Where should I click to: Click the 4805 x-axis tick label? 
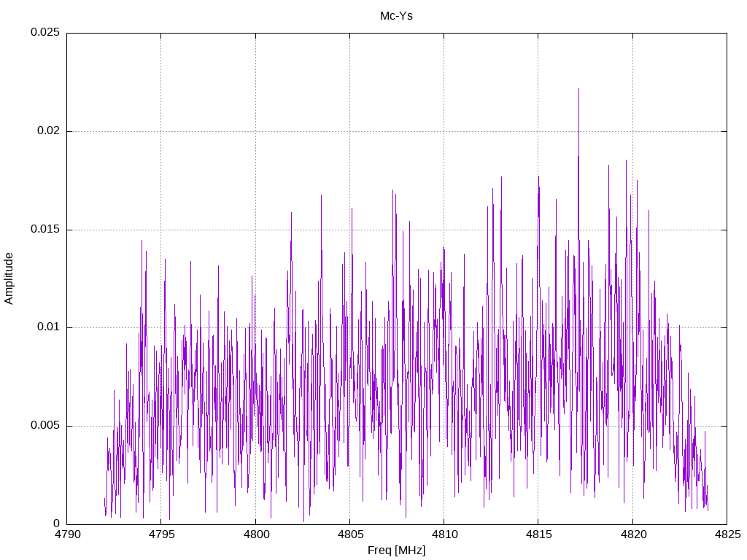click(351, 534)
